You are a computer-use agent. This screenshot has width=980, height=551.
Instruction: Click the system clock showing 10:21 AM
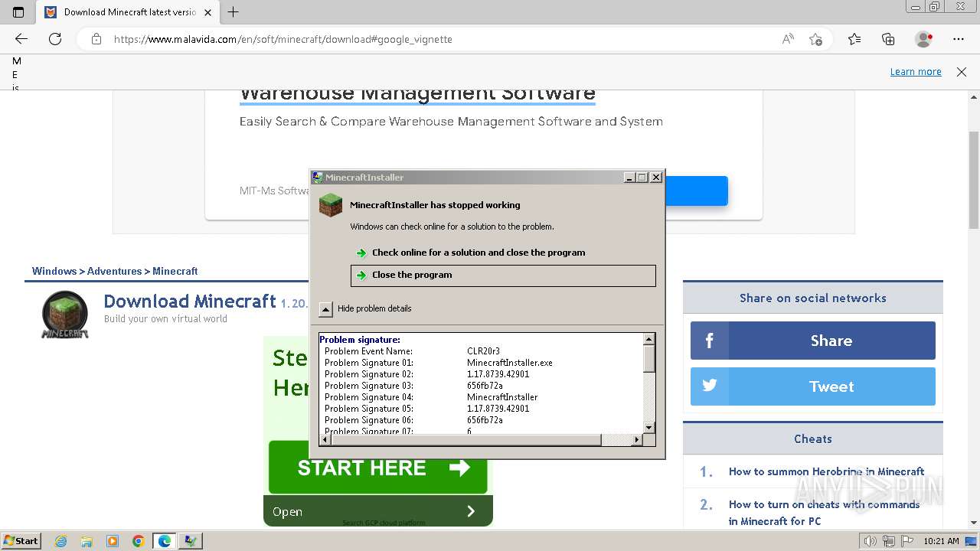941,541
